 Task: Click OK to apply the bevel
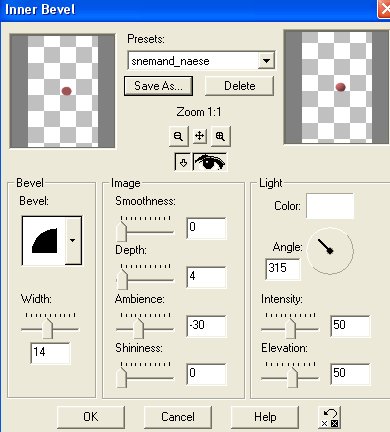(x=91, y=417)
